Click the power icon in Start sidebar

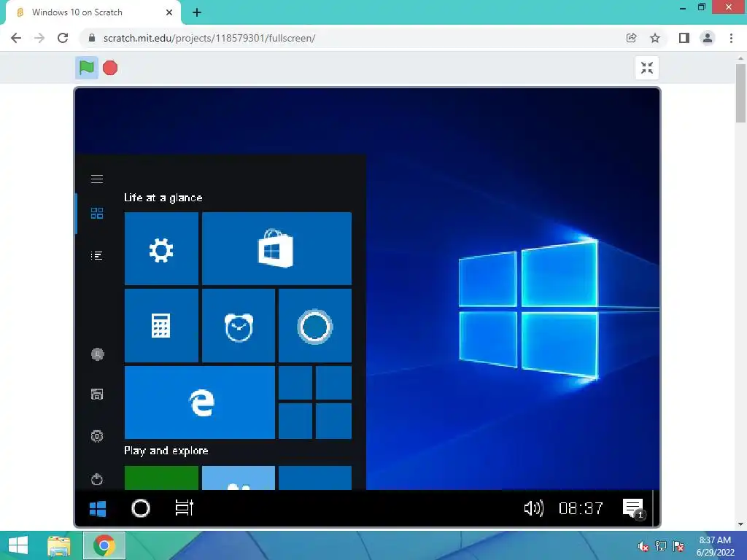97,478
